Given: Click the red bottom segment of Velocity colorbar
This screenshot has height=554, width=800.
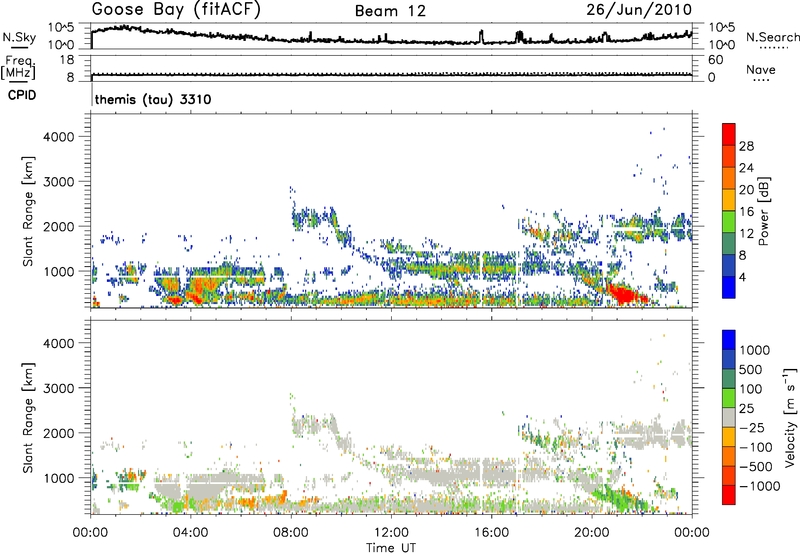Looking at the screenshot, I should (x=729, y=495).
